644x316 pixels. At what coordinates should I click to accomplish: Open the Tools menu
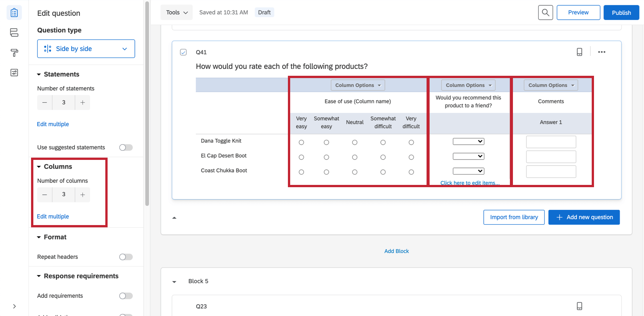point(177,13)
